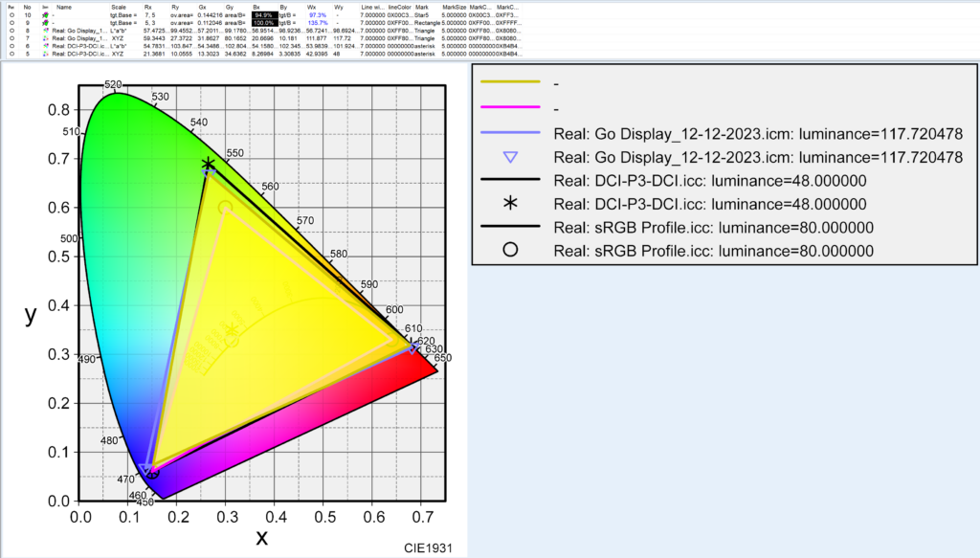Screen dimensions: 980x558
Task: Click the row 7 Go Display XYZ icon
Action: (x=45, y=38)
